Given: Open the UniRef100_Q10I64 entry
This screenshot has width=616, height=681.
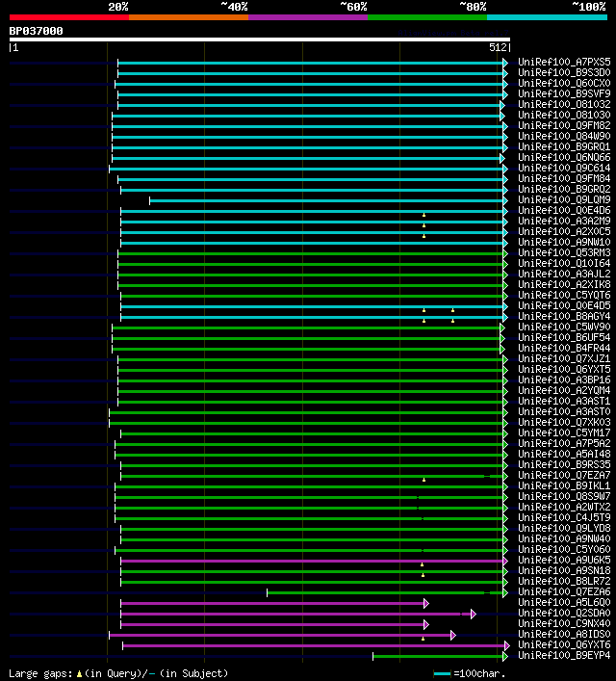Looking at the screenshot, I should click(564, 263).
